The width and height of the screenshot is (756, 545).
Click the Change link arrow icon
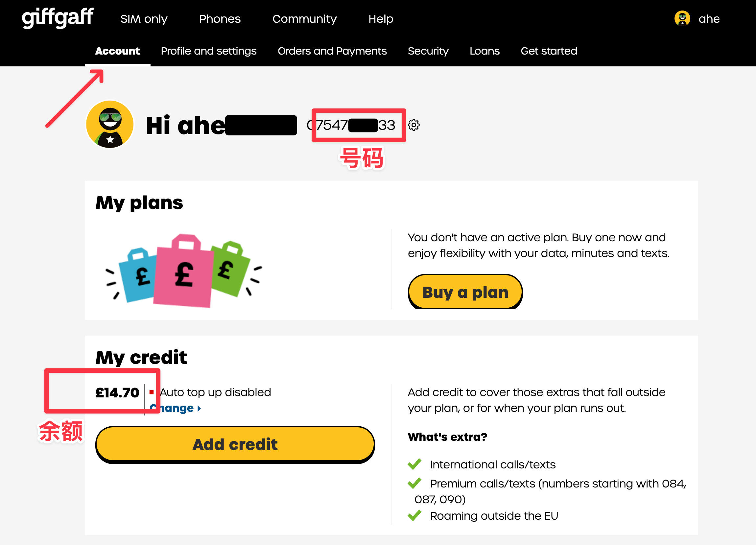(x=199, y=409)
